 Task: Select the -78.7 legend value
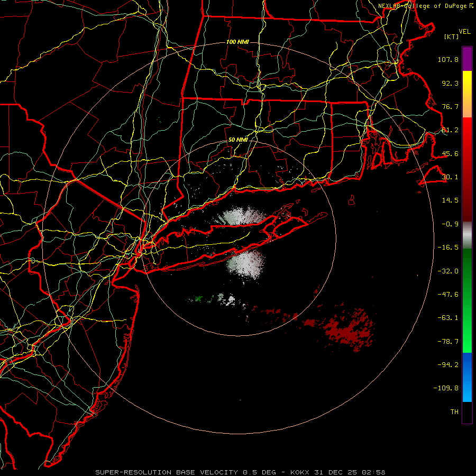pyautogui.click(x=448, y=342)
